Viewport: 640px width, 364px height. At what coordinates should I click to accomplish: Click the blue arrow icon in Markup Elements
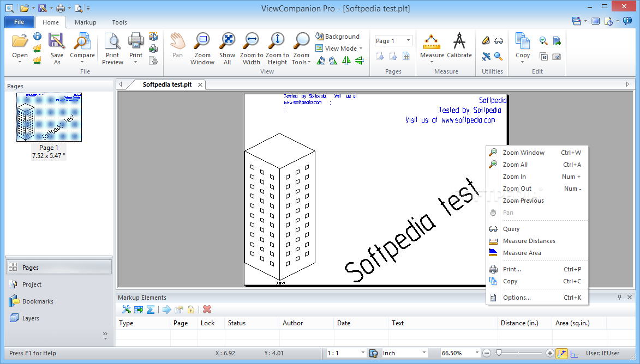point(166,310)
